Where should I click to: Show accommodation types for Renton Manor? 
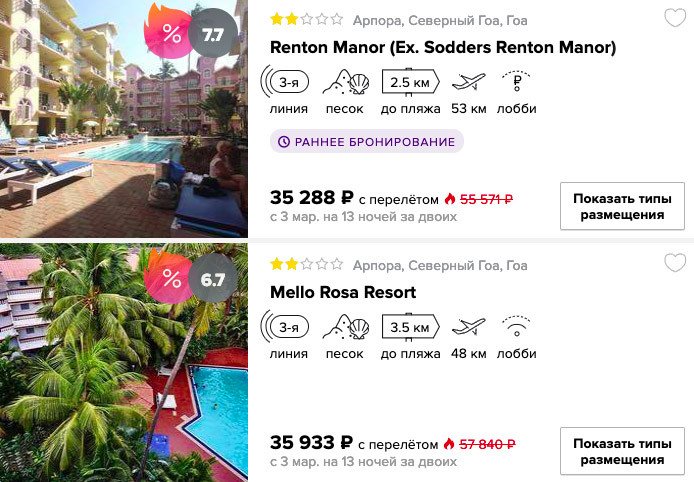tap(622, 206)
